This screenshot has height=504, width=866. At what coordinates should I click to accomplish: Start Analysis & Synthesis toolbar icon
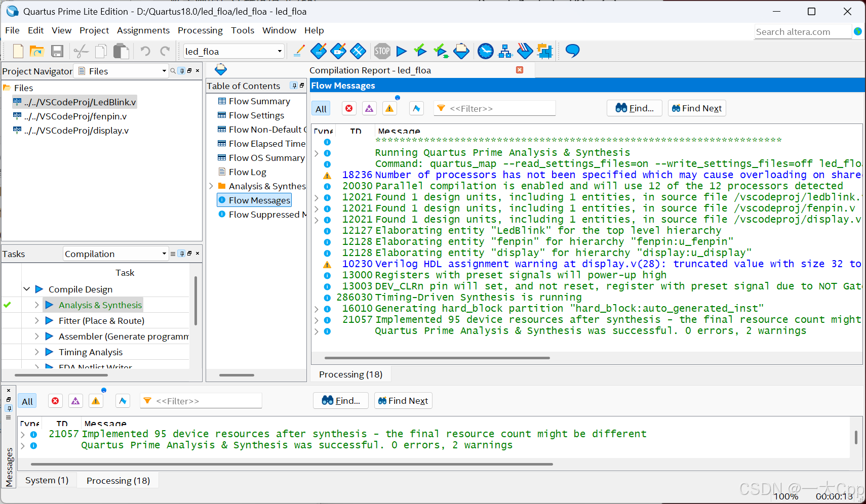point(441,51)
